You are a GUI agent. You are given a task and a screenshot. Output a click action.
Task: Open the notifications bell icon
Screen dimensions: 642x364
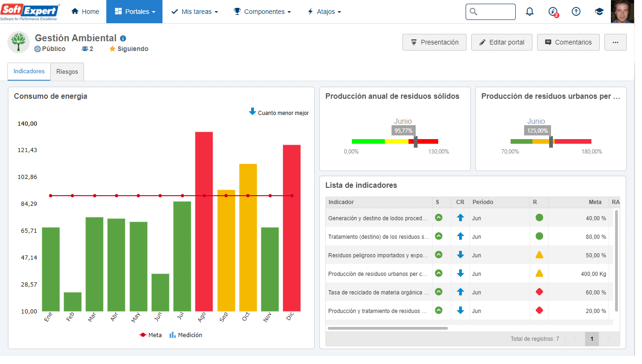[x=529, y=12]
